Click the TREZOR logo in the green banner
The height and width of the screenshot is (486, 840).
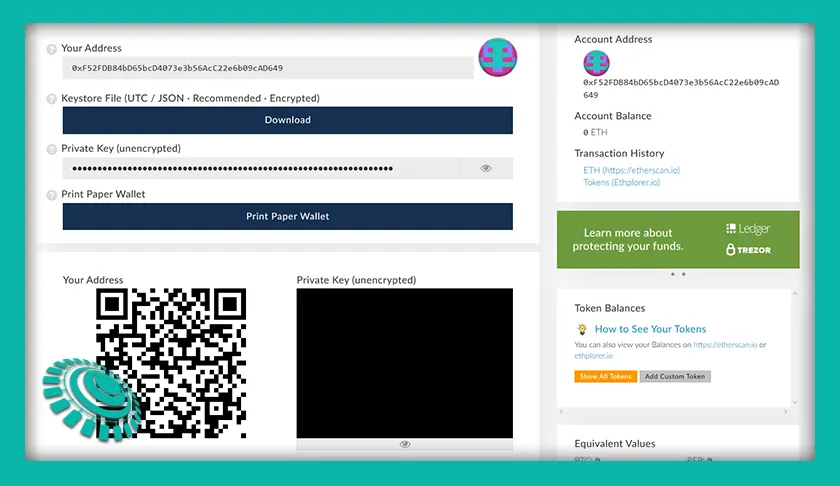(748, 250)
